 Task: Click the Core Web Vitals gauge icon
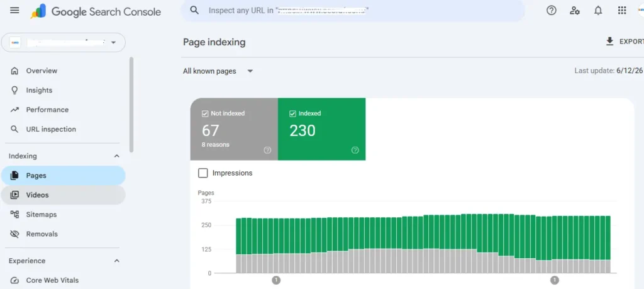click(14, 280)
